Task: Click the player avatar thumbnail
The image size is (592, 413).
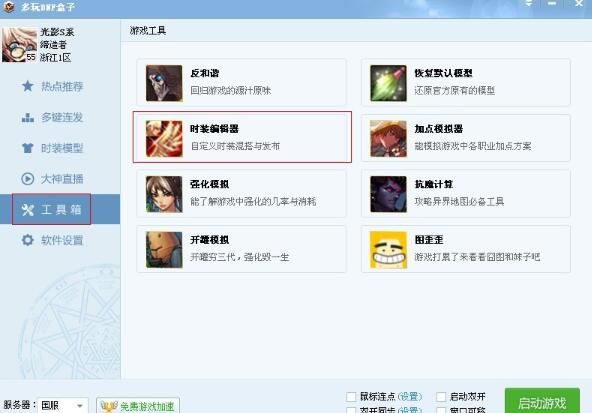Action: [19, 45]
